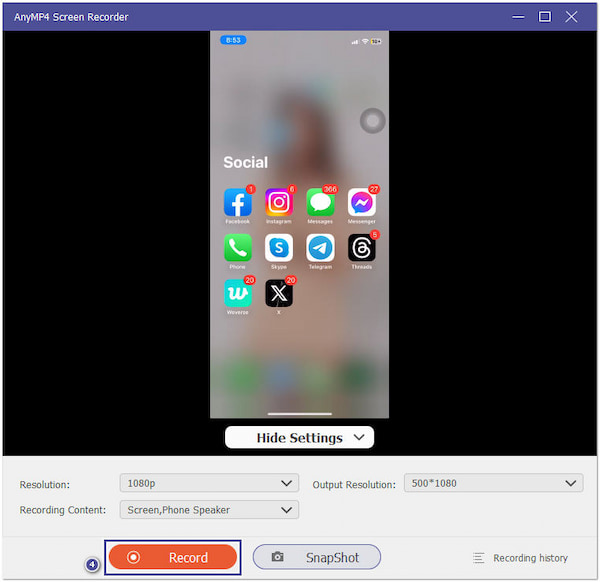Open the Recording Content dropdown
Viewport: 600px width, 582px height.
209,510
